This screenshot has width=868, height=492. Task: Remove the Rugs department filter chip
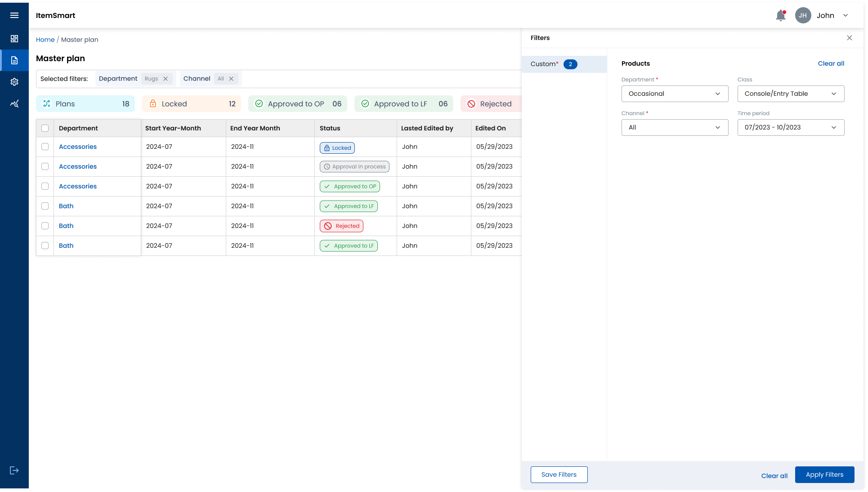(x=166, y=79)
